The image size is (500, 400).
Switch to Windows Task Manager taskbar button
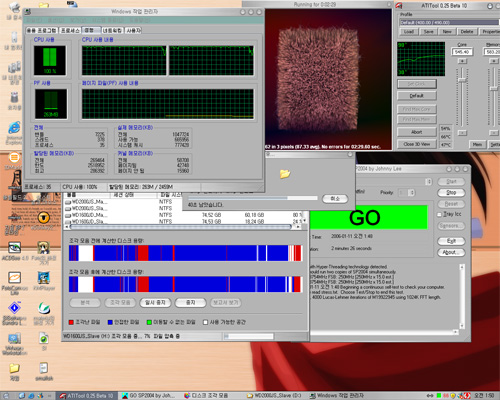coord(337,396)
